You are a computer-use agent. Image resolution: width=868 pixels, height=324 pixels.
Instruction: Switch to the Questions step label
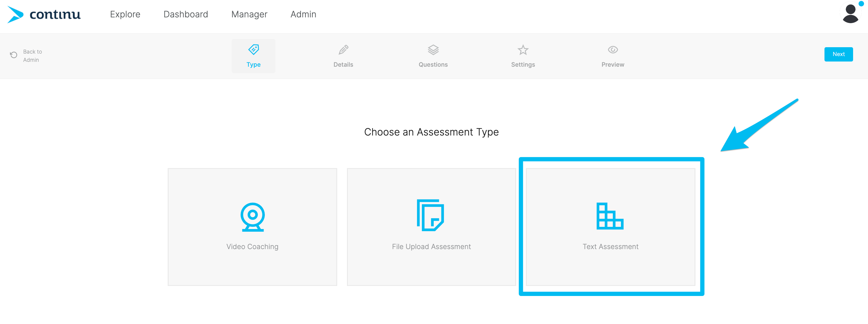point(433,64)
